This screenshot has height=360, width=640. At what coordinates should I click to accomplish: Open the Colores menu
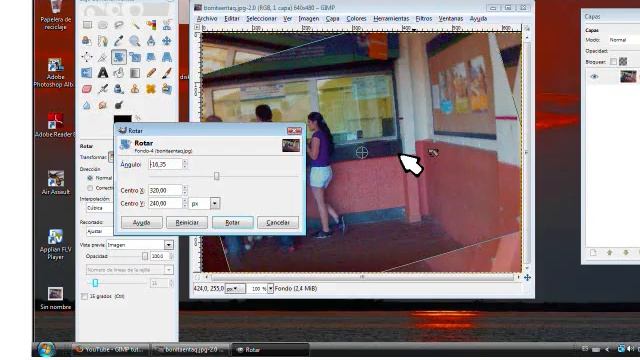(x=356, y=19)
